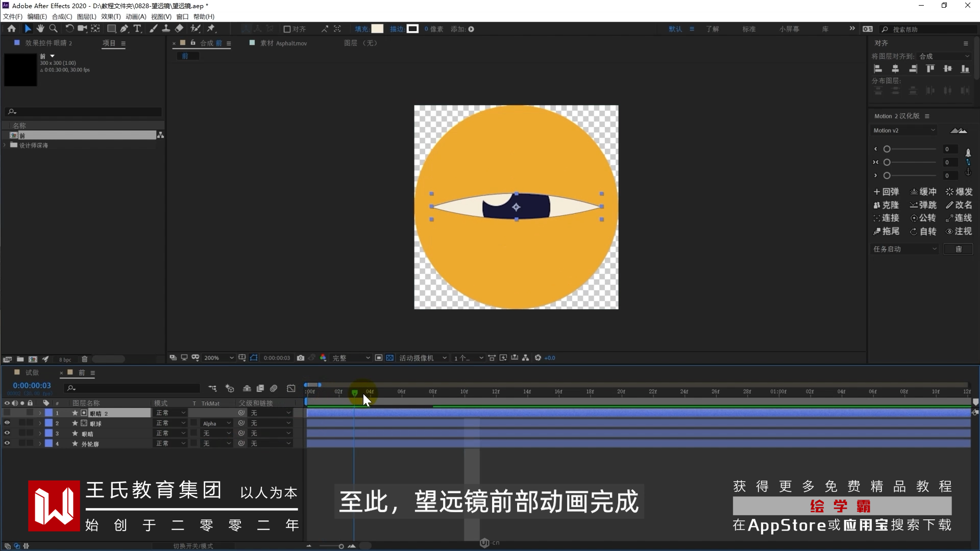Open the 效果(T) menu
Image resolution: width=980 pixels, height=551 pixels.
point(111,16)
